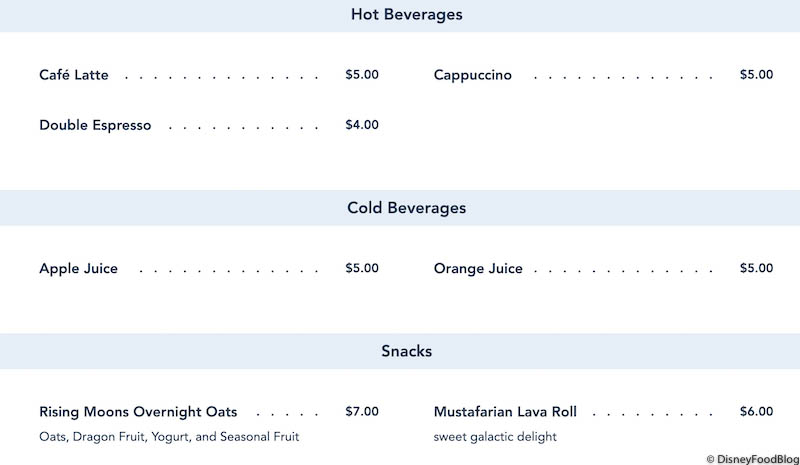
Task: Select the Café Latte menu item
Action: [74, 75]
